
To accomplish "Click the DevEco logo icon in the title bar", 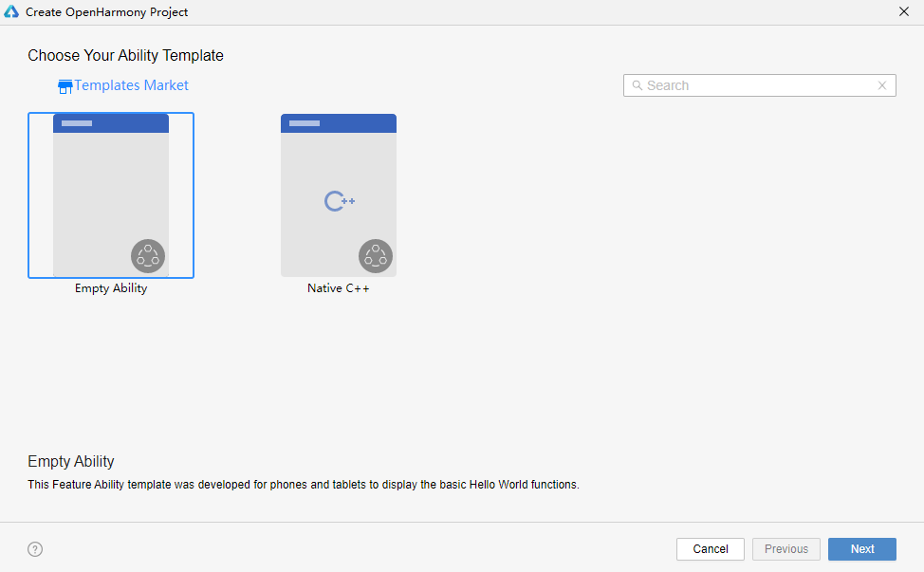I will 12,12.
